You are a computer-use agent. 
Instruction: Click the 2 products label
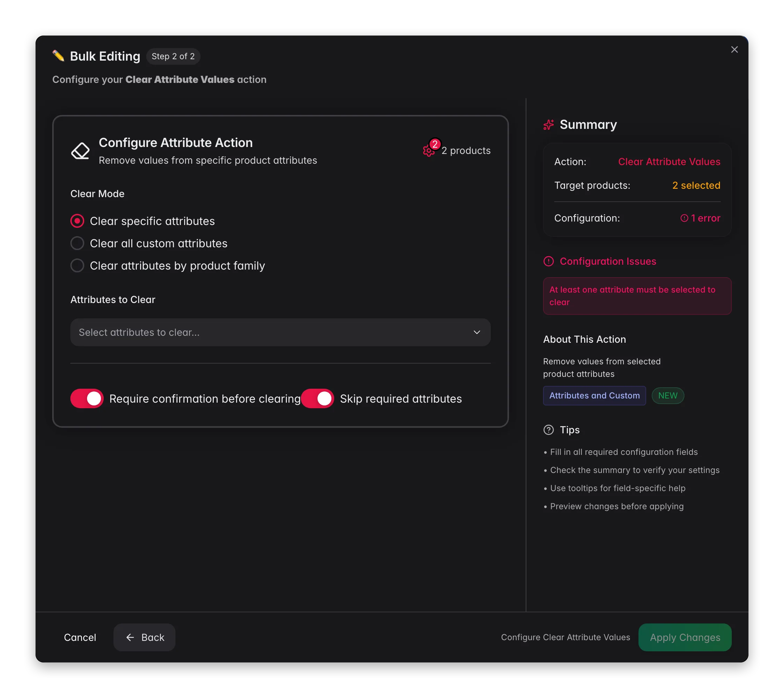click(x=466, y=151)
